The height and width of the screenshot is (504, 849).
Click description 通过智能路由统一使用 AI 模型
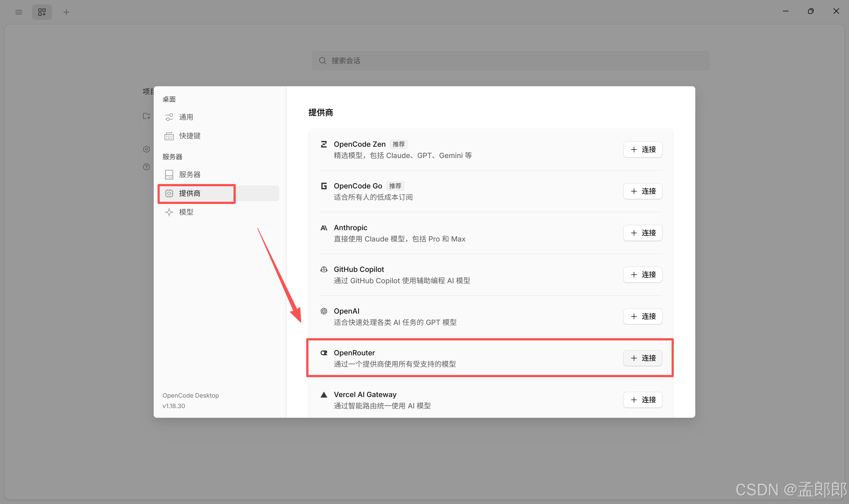(x=382, y=406)
